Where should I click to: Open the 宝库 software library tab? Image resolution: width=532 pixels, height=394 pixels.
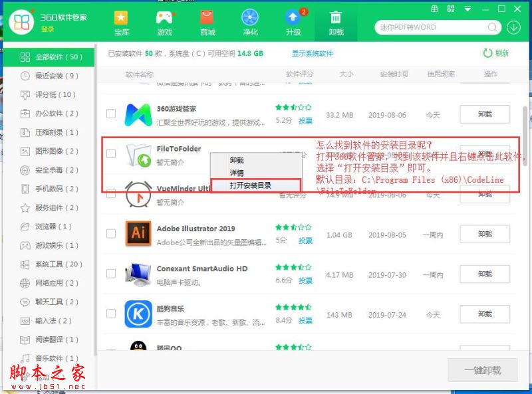[122, 23]
